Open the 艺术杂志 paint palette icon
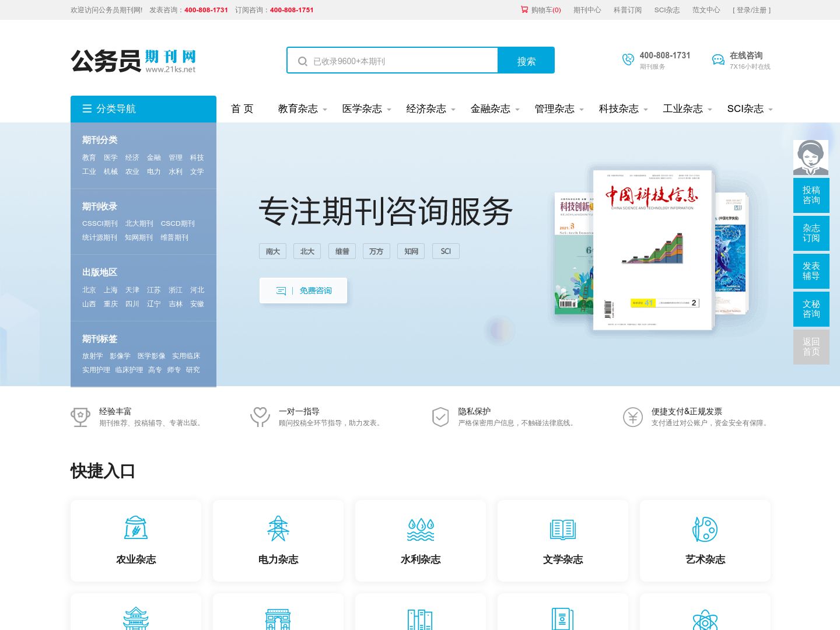Image resolution: width=840 pixels, height=630 pixels. point(705,529)
